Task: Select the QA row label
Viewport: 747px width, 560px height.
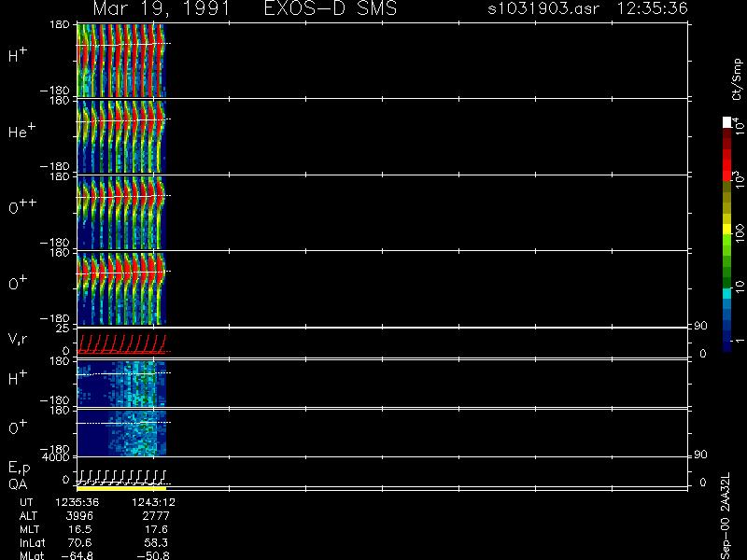Action: click(x=18, y=483)
